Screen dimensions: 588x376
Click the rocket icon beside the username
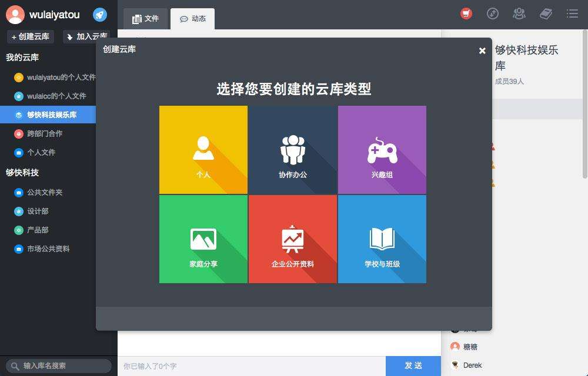(100, 15)
